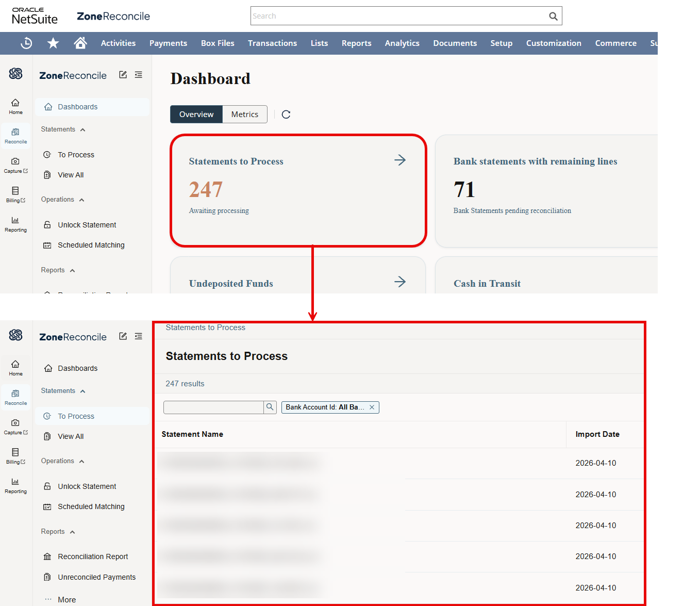The width and height of the screenshot is (700, 606).
Task: Collapse the Operations section in upper sidebar
Action: click(x=81, y=200)
